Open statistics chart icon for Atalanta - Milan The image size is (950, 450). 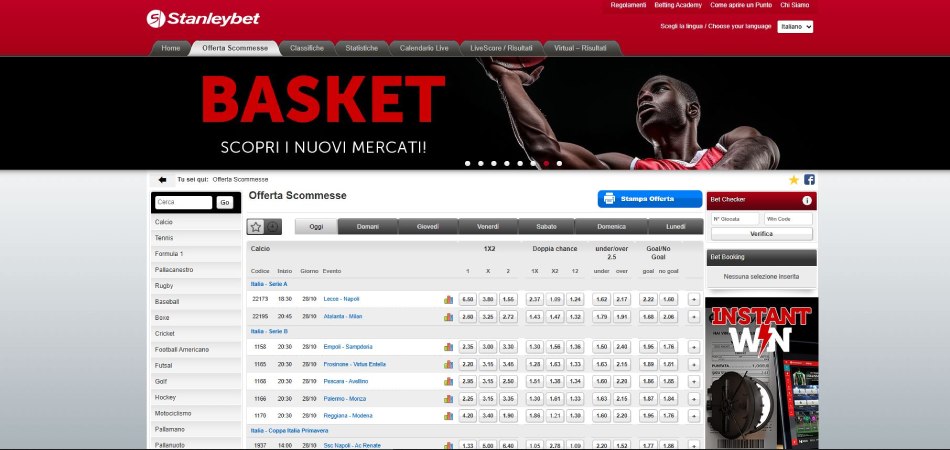coord(448,317)
